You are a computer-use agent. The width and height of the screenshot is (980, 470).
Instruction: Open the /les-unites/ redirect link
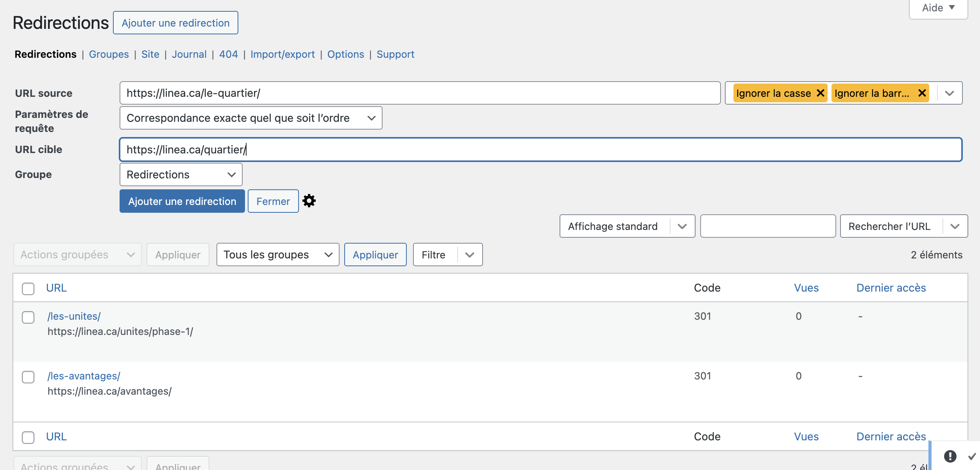pyautogui.click(x=74, y=316)
